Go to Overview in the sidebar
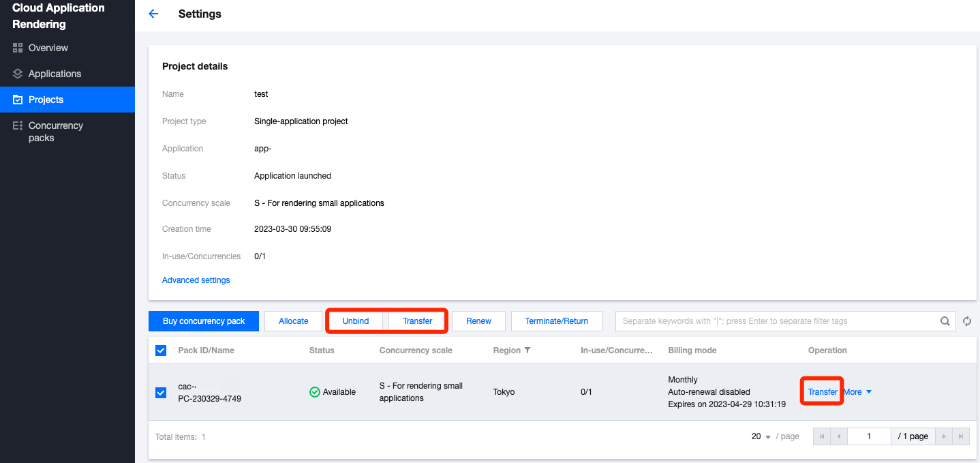Viewport: 980px width, 463px height. (x=48, y=48)
